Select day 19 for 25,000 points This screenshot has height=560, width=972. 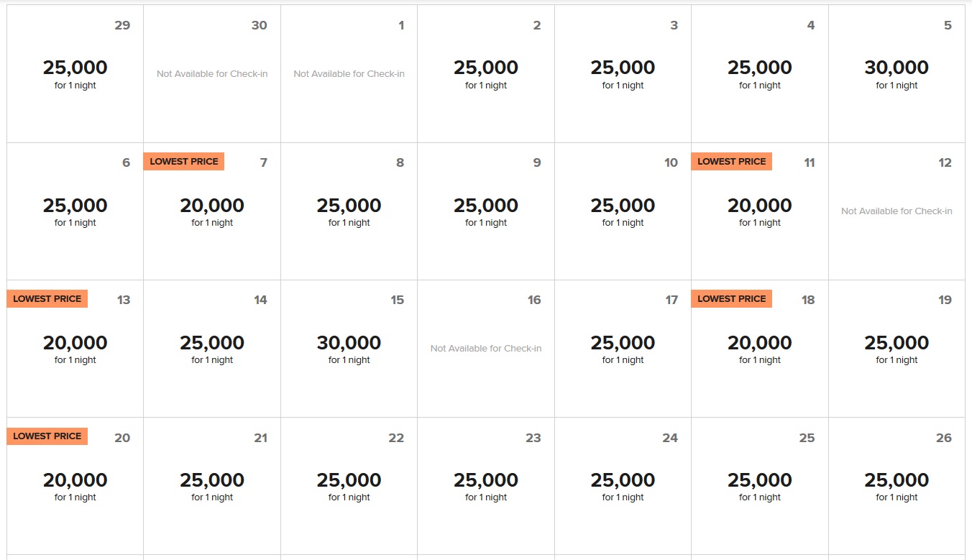[x=897, y=349]
